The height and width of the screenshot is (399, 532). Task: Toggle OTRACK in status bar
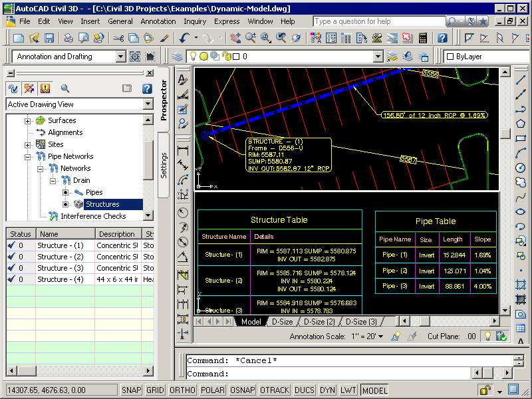coord(275,390)
